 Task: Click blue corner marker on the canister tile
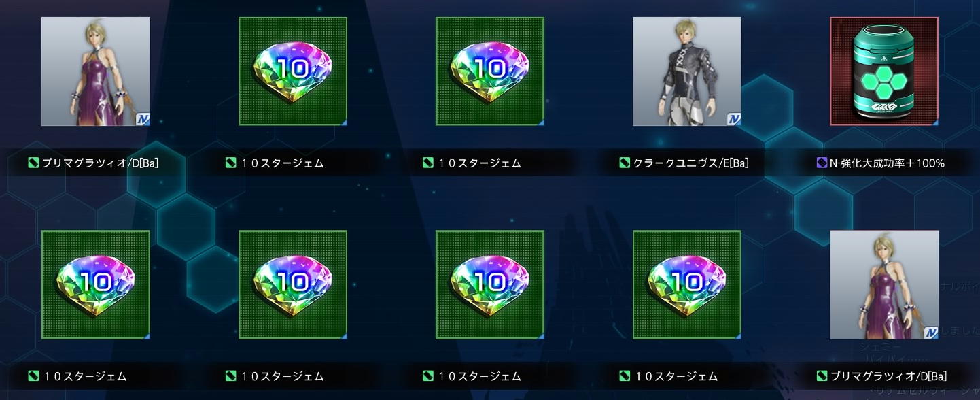pyautogui.click(x=934, y=122)
